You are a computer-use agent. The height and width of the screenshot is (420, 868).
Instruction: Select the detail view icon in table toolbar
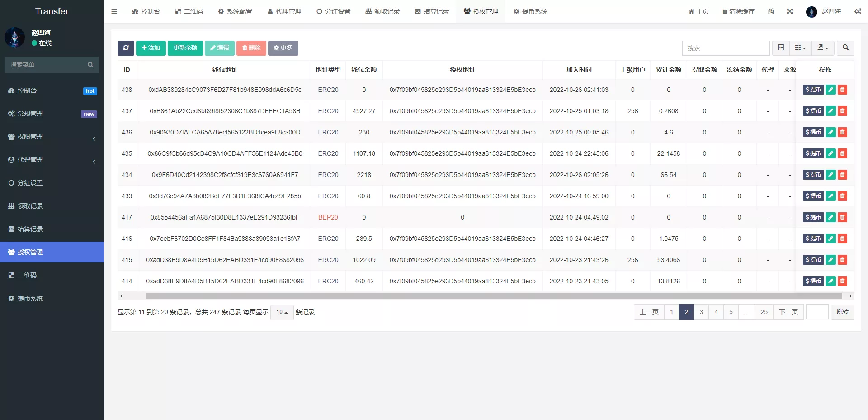pyautogui.click(x=780, y=48)
